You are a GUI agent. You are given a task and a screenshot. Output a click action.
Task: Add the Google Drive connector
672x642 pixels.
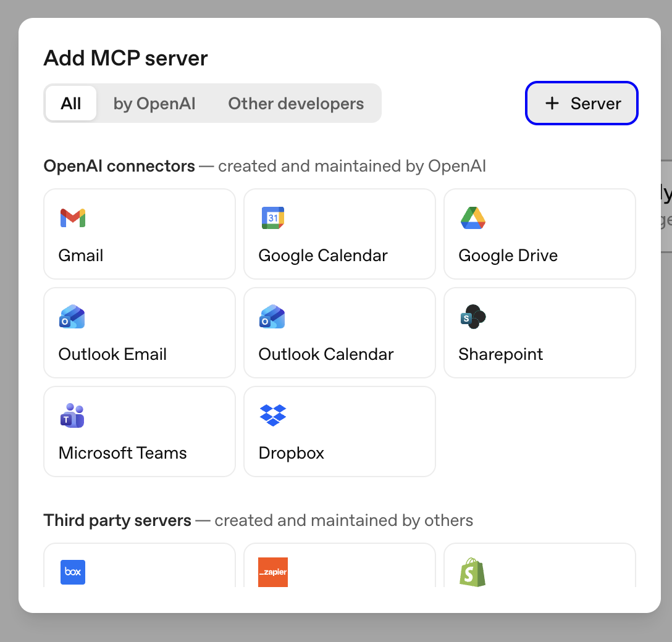[x=539, y=234]
